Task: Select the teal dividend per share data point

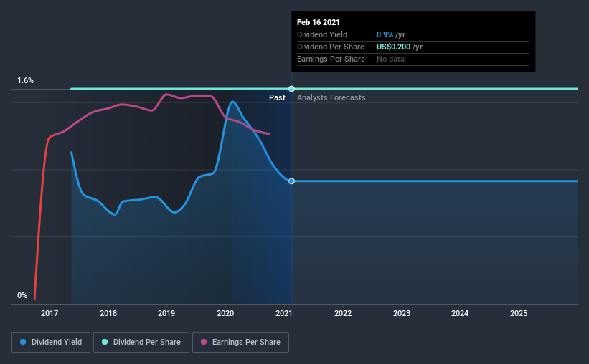Action: (x=291, y=89)
